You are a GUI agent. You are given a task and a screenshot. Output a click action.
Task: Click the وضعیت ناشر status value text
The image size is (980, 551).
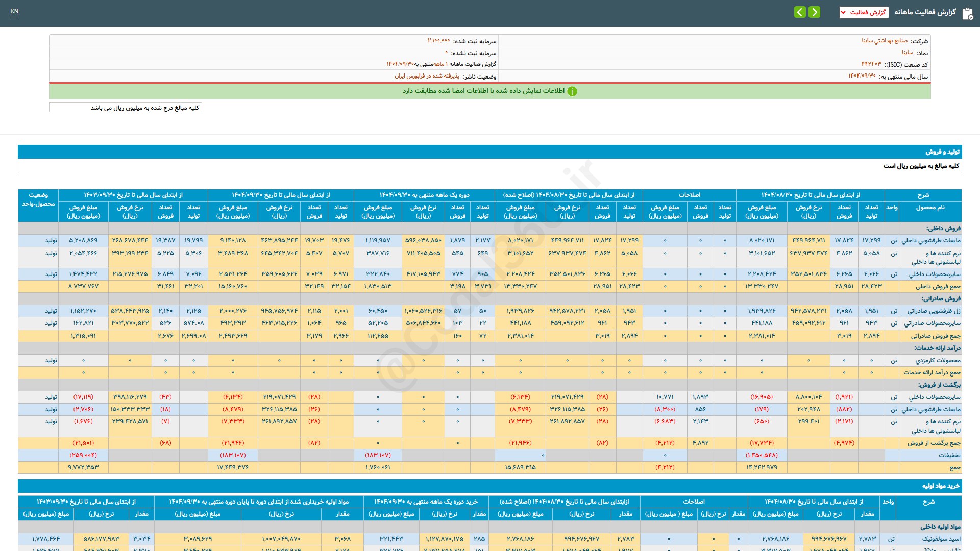(x=427, y=76)
